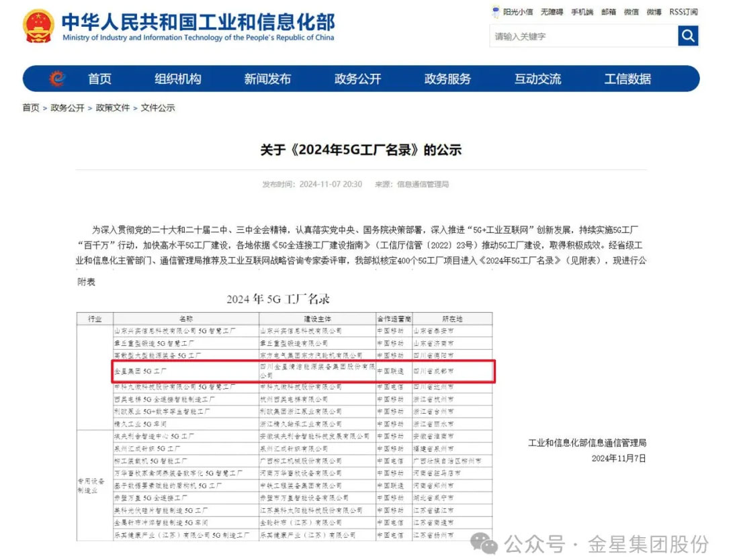739x560 pixels.
Task: Open the 阳光小信 assistant icon
Action: tap(495, 12)
